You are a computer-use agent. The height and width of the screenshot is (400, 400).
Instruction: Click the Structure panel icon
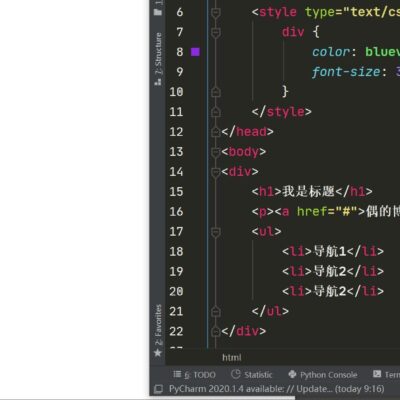[158, 81]
